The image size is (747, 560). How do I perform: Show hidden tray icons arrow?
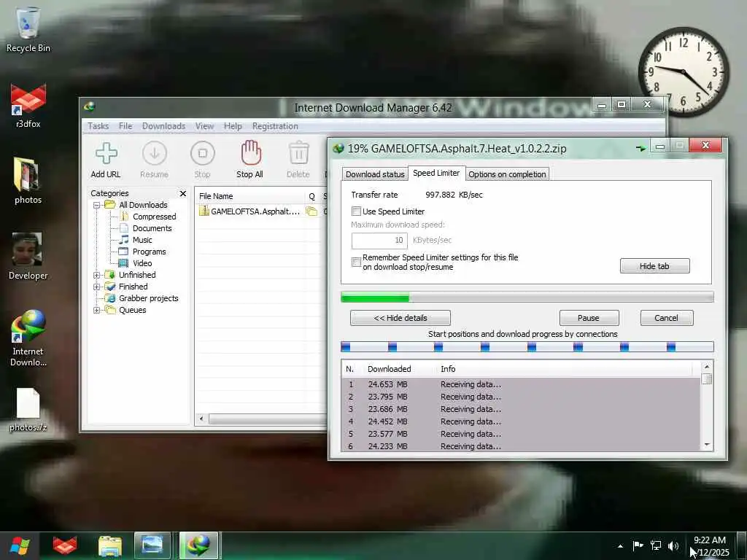pos(620,546)
